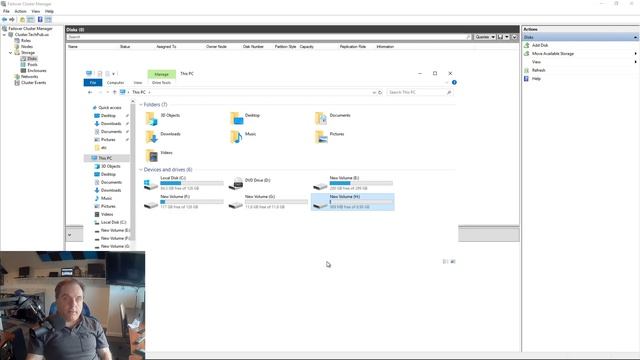This screenshot has height=360, width=640.
Task: Sort disks by Assigned To column
Action: pyautogui.click(x=166, y=47)
